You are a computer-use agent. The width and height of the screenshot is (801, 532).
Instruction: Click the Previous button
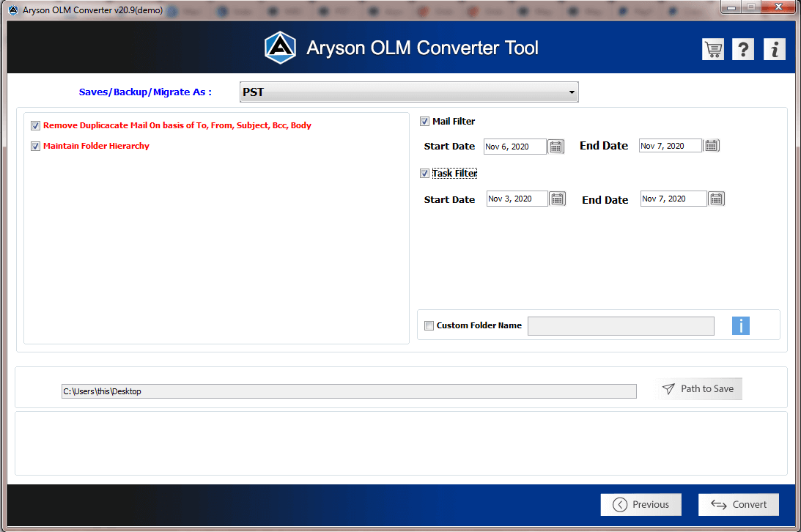click(641, 504)
